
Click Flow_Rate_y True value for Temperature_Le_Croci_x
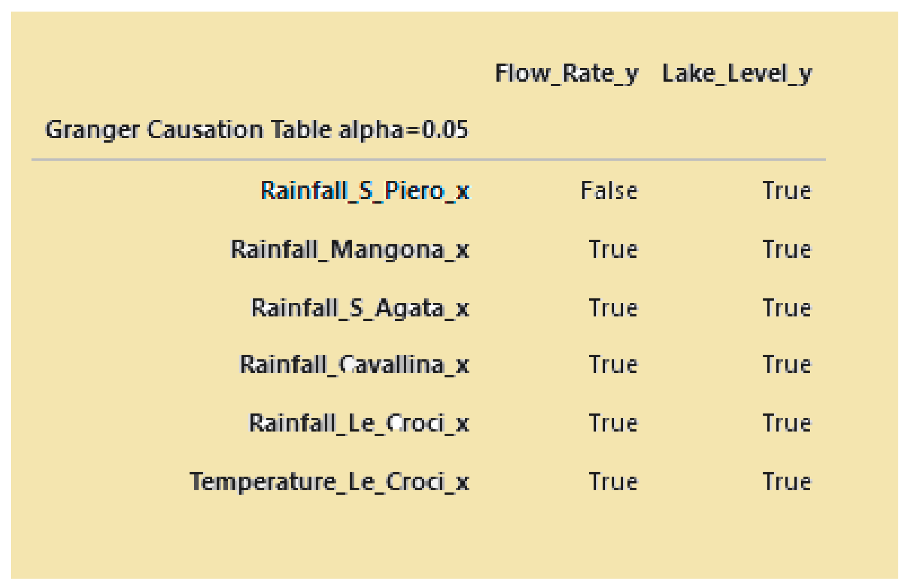coord(613,482)
